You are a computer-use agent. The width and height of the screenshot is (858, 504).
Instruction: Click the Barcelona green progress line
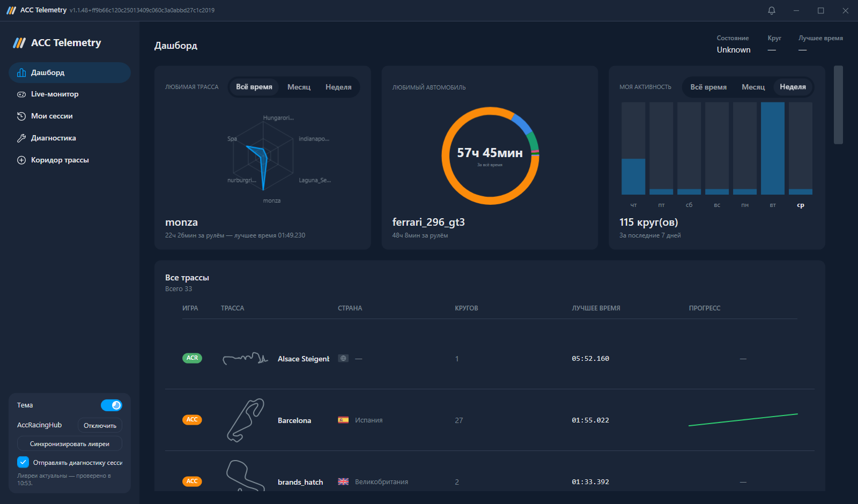[743, 420]
